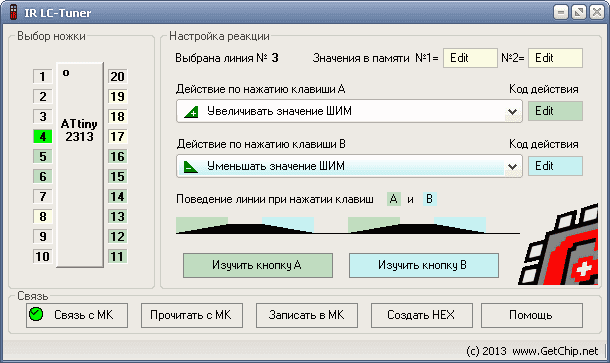Screen dimensions: 610x363
Task: Select pin 3 of the chip
Action: coord(42,116)
